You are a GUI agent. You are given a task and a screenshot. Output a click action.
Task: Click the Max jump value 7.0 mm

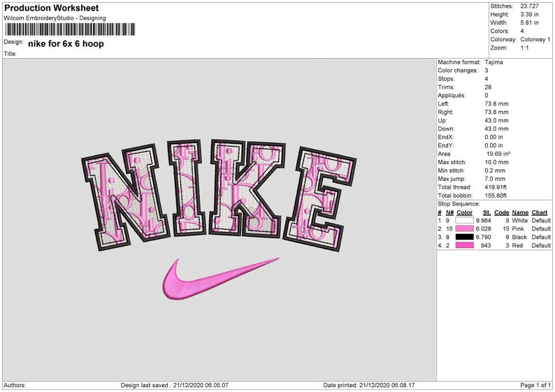[495, 179]
